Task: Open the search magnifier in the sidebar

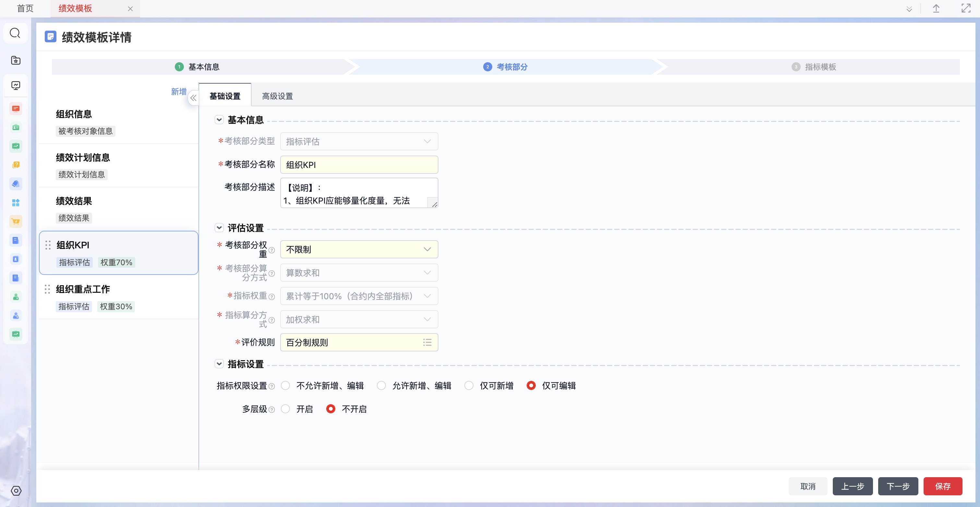Action: tap(15, 33)
